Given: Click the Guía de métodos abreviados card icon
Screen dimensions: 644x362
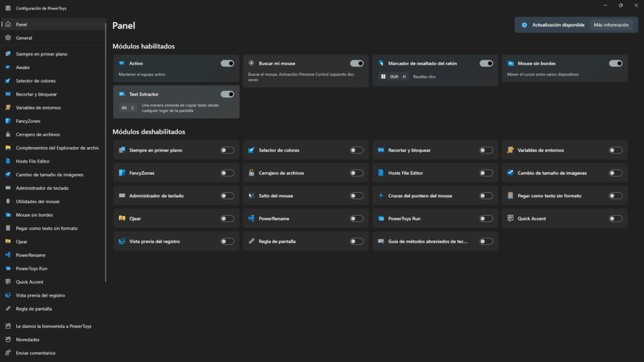Looking at the screenshot, I should pos(380,241).
